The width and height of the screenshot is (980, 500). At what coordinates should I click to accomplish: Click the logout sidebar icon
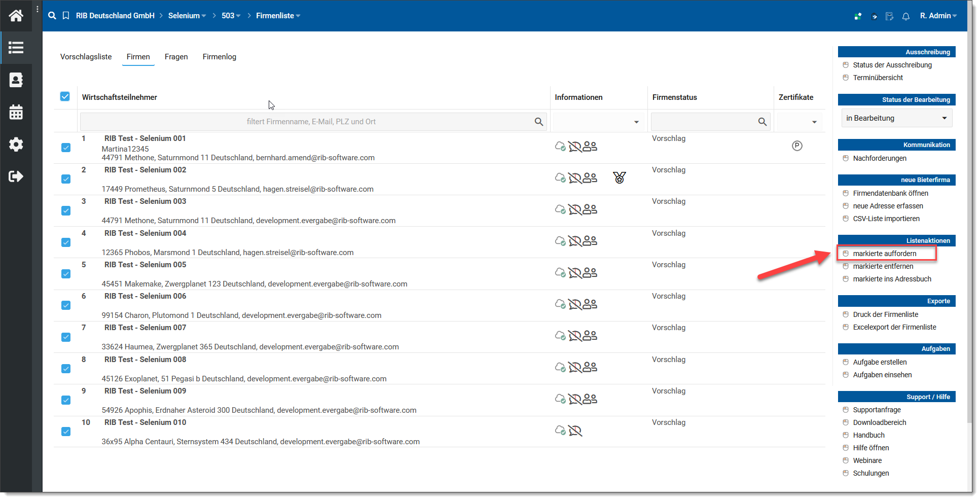tap(16, 176)
